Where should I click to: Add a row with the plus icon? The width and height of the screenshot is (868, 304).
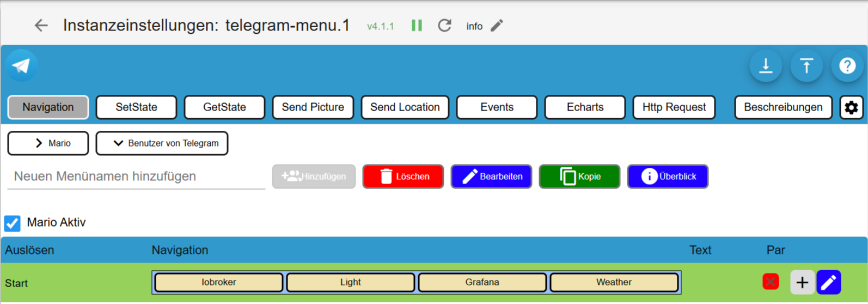802,282
